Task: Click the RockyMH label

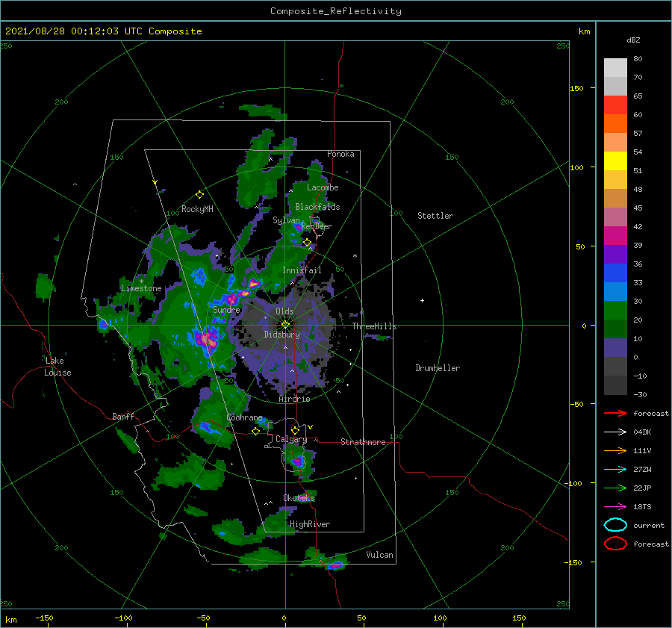Action: pos(197,209)
